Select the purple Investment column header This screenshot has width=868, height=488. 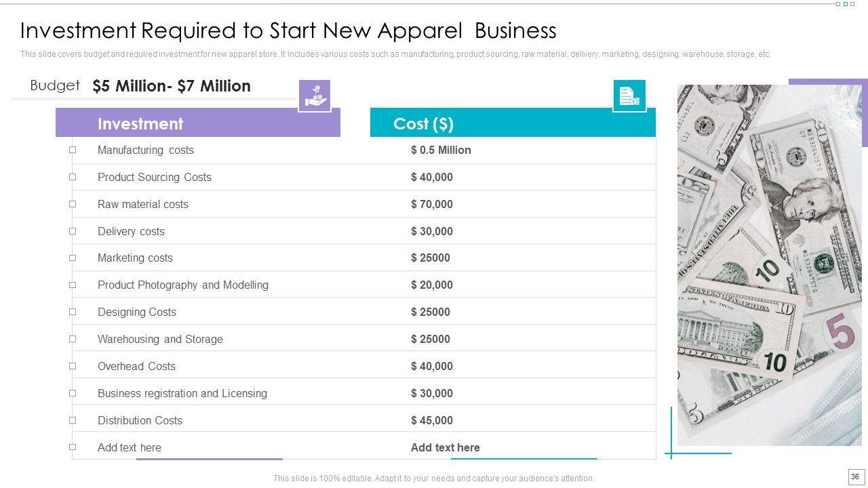pyautogui.click(x=197, y=123)
